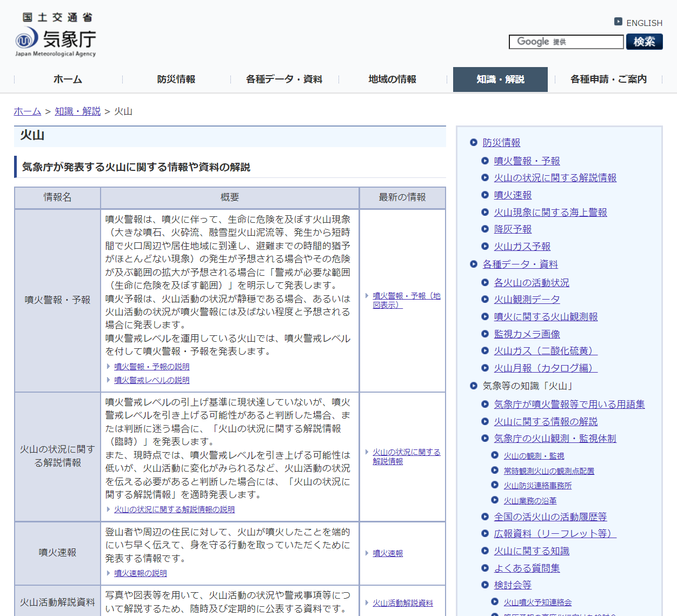The height and width of the screenshot is (616, 677).
Task: Open sidebar link 火山ガス（二酸化硫黄）
Action: click(x=546, y=351)
